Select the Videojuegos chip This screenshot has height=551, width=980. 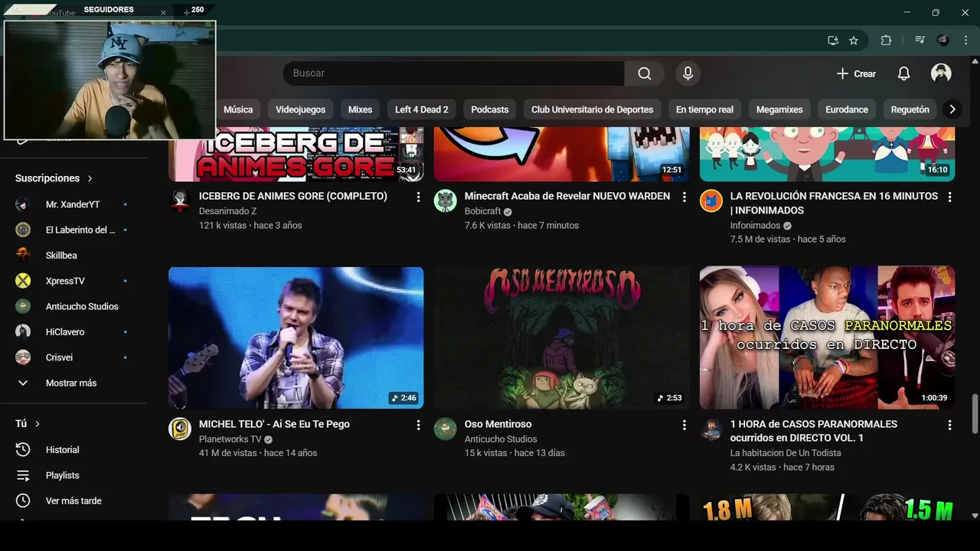pos(300,109)
